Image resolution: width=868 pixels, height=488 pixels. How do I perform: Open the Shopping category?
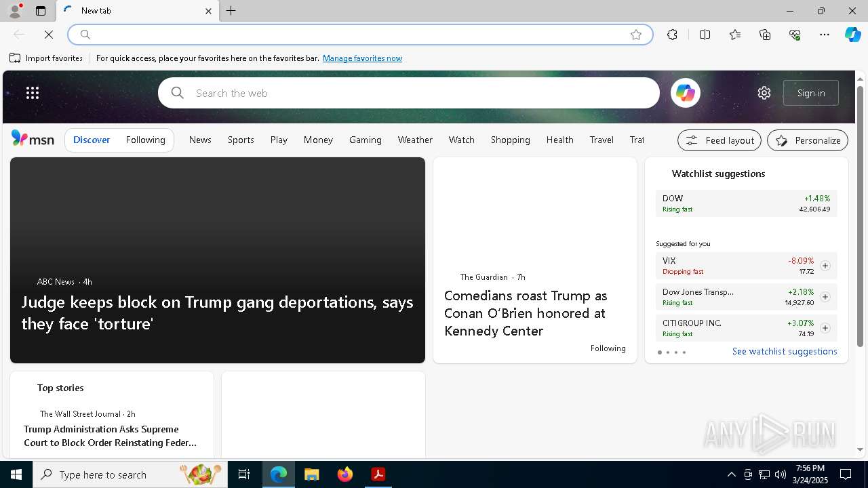[x=511, y=140]
